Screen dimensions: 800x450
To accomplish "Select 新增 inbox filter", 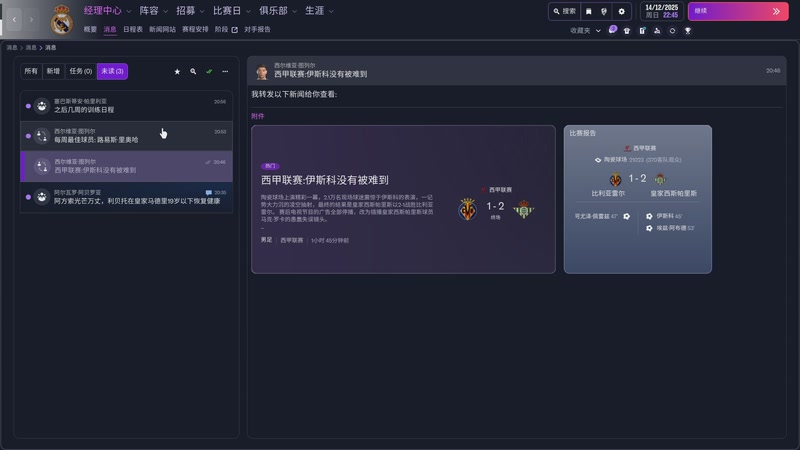I will pyautogui.click(x=53, y=71).
